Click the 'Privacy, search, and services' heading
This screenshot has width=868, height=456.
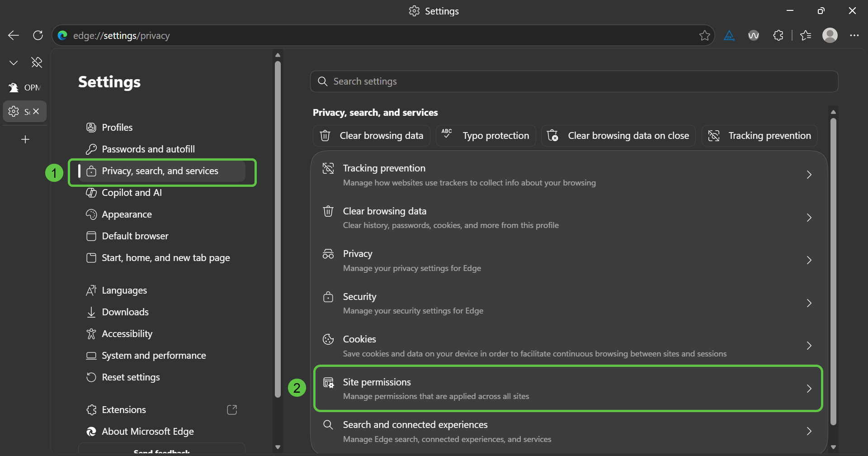(375, 113)
